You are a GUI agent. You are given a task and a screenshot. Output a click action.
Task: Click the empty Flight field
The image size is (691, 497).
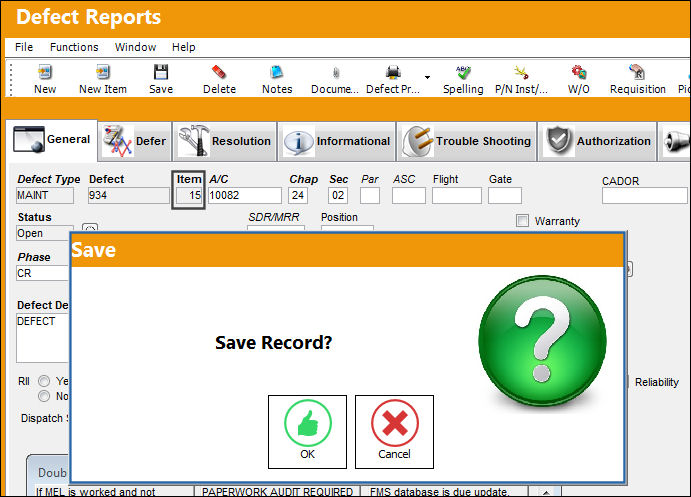457,195
